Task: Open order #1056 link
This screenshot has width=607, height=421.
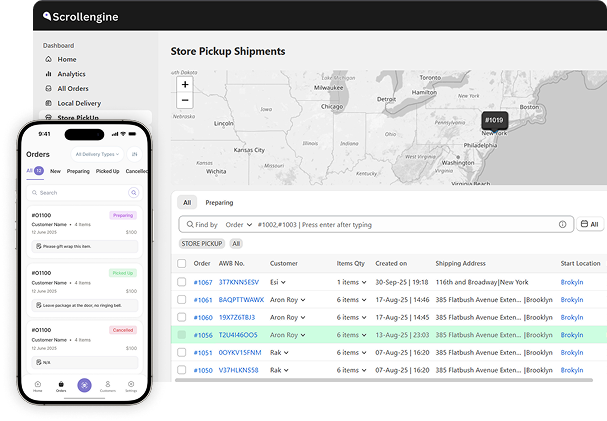Action: (203, 335)
